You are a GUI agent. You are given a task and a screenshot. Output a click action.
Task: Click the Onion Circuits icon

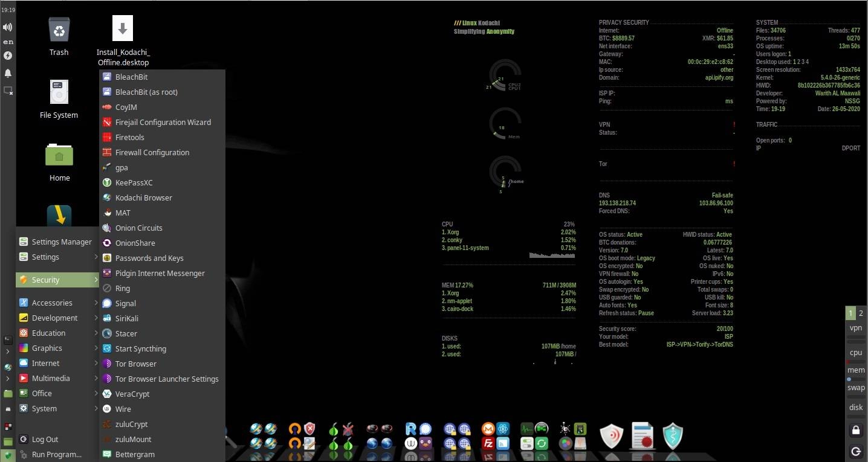pyautogui.click(x=107, y=228)
